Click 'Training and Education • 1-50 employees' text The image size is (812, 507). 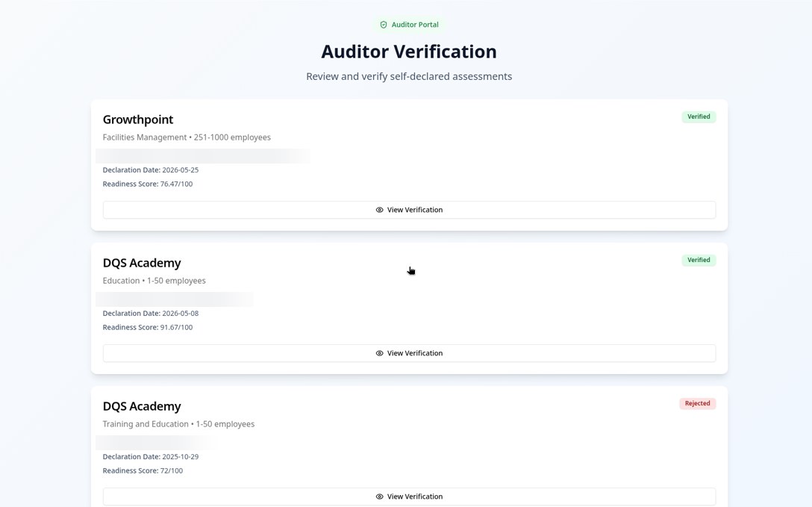[x=178, y=424]
